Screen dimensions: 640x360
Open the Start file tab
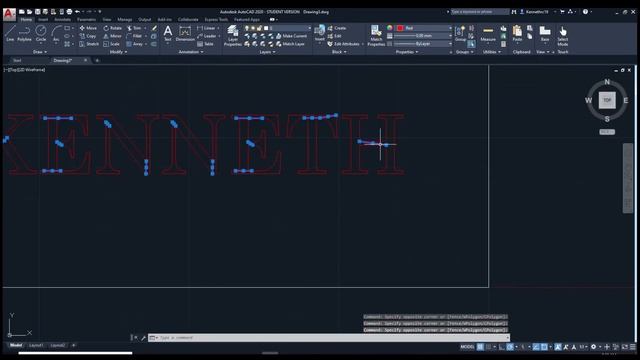pyautogui.click(x=17, y=60)
